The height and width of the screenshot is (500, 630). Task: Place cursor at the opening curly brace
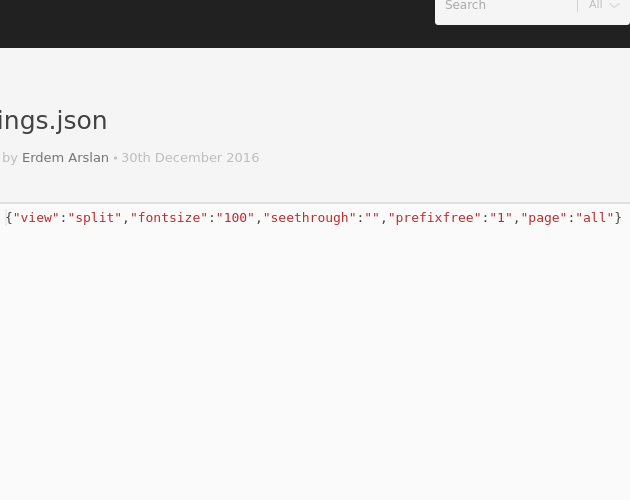(x=9, y=218)
